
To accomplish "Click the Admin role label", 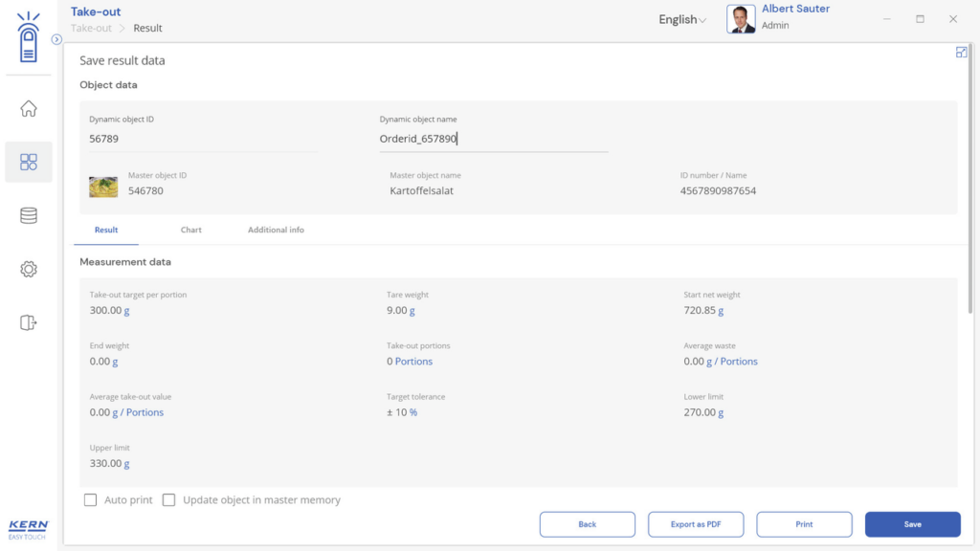I will pyautogui.click(x=775, y=26).
